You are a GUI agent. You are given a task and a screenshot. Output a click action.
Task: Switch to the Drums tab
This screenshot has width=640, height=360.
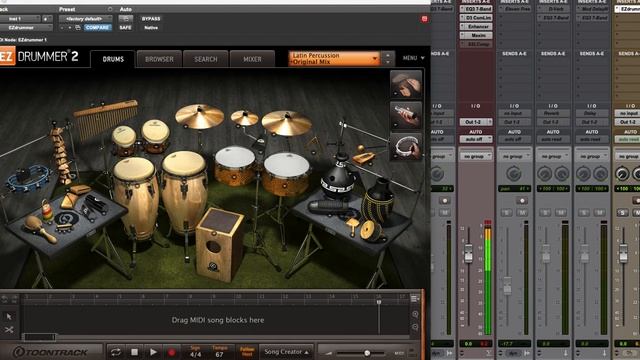[x=113, y=59]
